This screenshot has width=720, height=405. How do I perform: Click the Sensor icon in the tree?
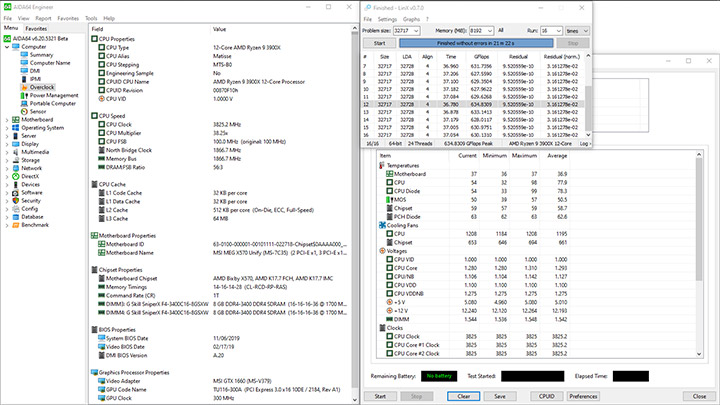24,112
